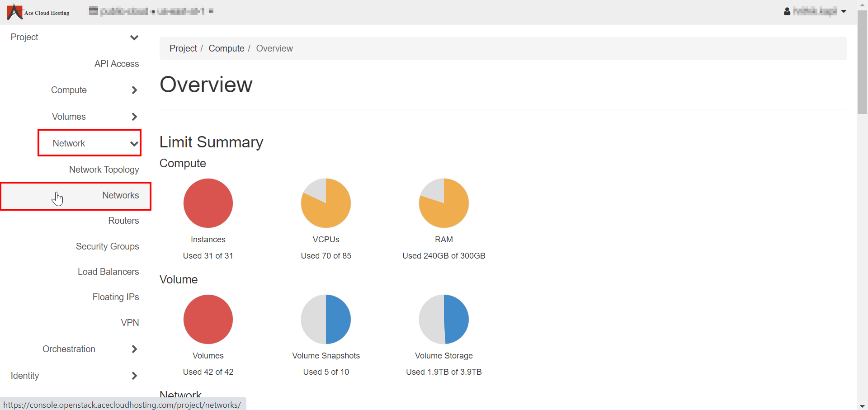Open API Access page

(x=116, y=64)
